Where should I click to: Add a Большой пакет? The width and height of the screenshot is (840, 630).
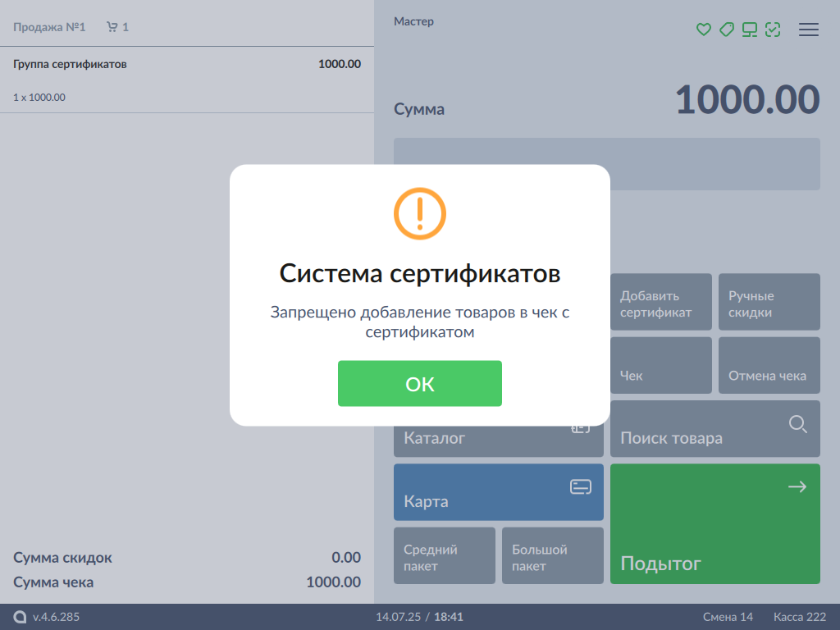pyautogui.click(x=552, y=556)
